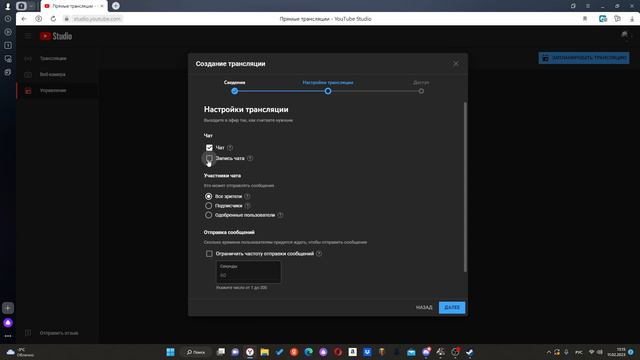Click the ДАЛЕЕ button
Viewport: 640px width, 360px height.
point(452,307)
